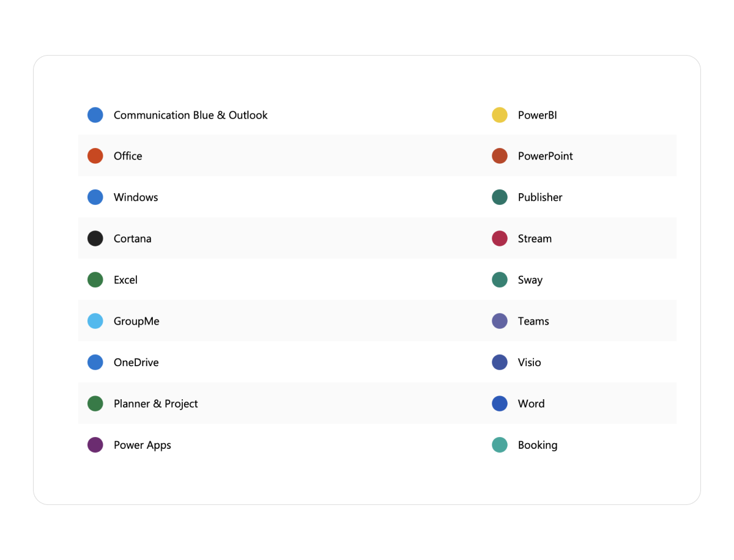Select the 'Power Apps' text

[x=143, y=445]
